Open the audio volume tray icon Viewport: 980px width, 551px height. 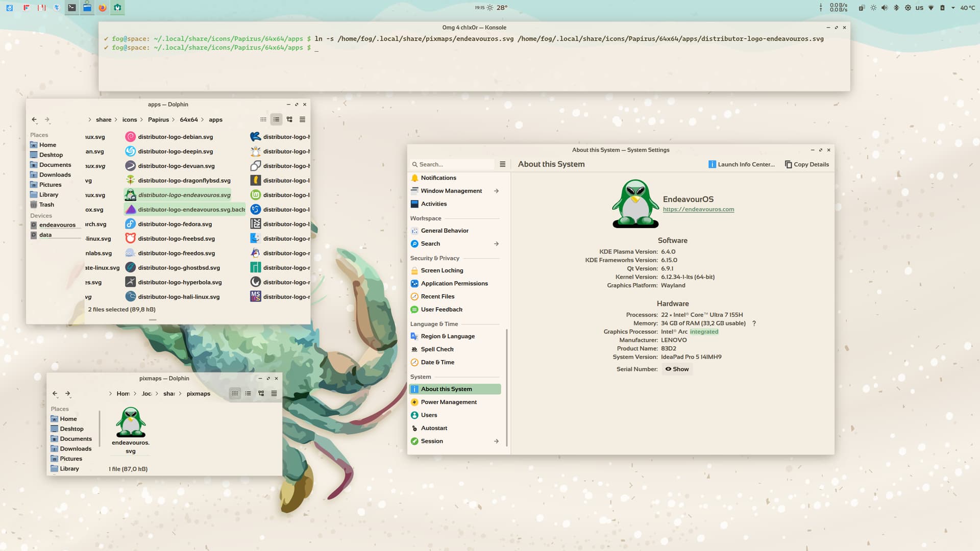pyautogui.click(x=885, y=8)
